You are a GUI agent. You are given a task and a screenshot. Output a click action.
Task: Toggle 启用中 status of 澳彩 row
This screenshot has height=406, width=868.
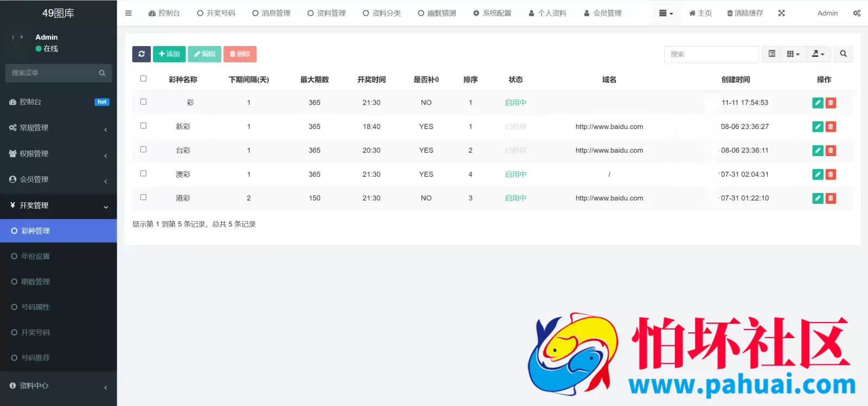click(515, 175)
